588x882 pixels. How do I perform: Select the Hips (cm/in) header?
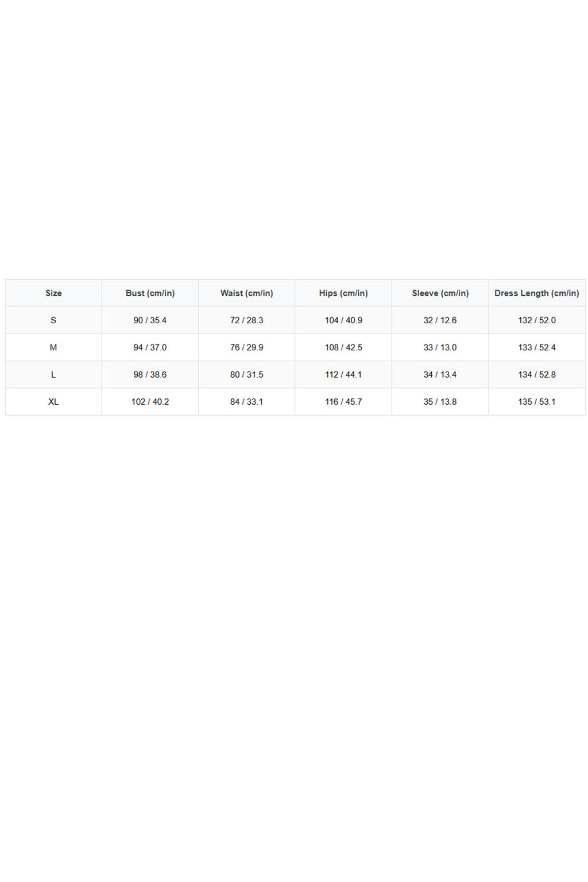click(343, 293)
